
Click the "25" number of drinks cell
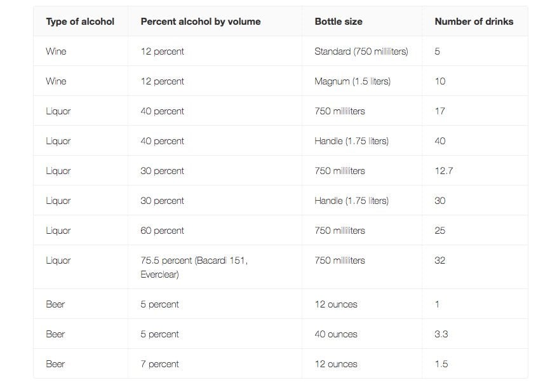(439, 231)
